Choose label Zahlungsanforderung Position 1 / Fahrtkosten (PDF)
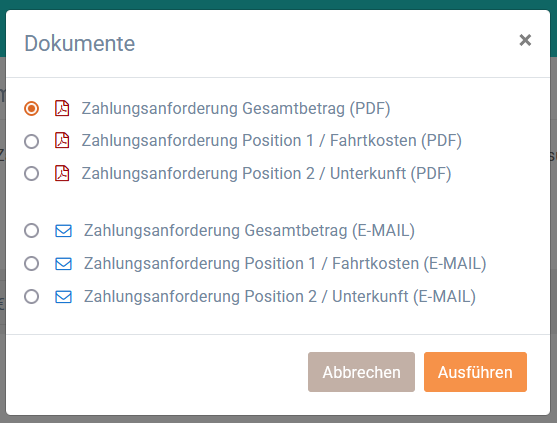This screenshot has height=423, width=557. coord(272,140)
